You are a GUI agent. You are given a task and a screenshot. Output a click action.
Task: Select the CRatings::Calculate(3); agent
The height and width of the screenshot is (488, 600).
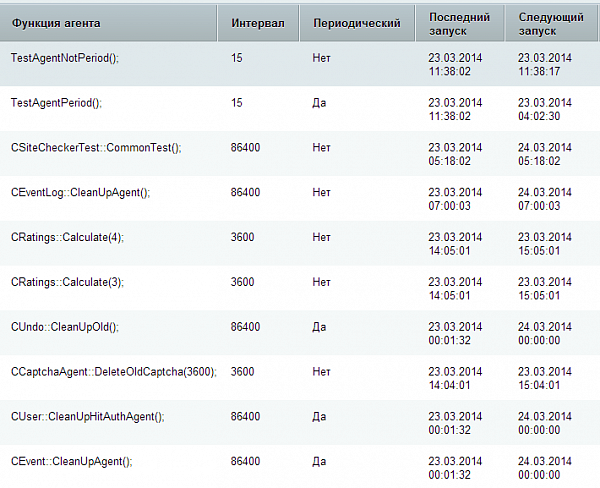coord(67,282)
